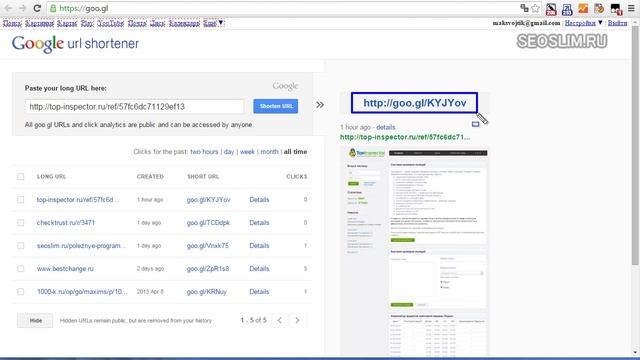Open YouTube link in the Google bar
Image resolution: width=640 pixels, height=360 pixels.
[x=111, y=23]
